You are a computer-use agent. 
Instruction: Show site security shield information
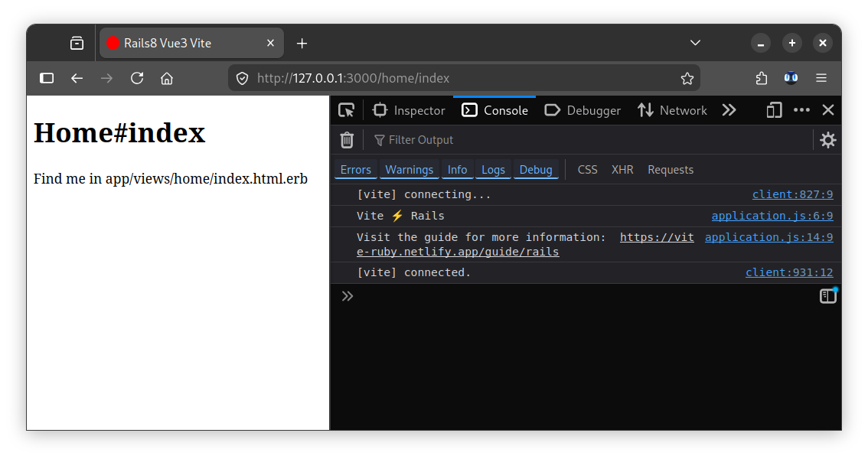(x=242, y=79)
